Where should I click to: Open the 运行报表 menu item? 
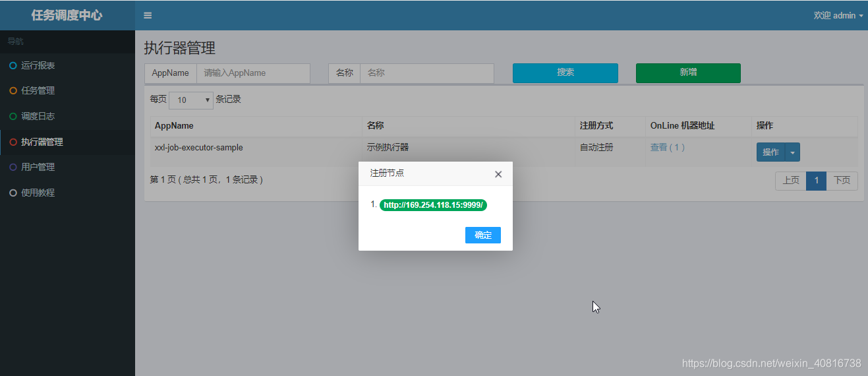[x=67, y=65]
